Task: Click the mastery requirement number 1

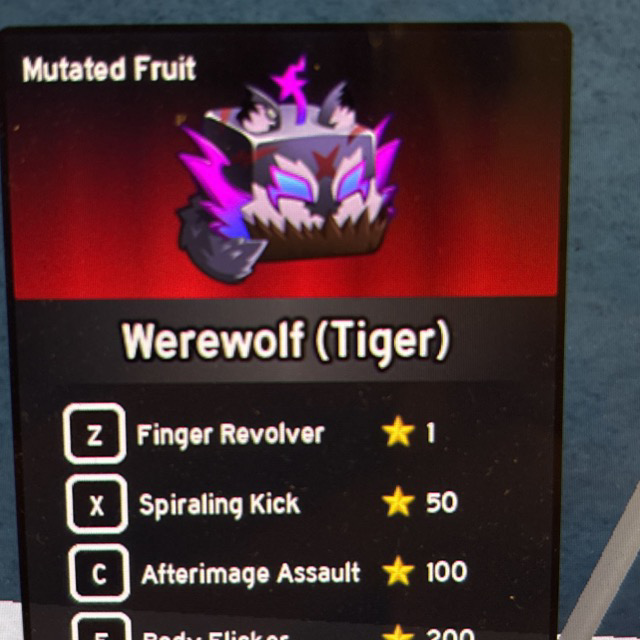Action: click(x=430, y=433)
